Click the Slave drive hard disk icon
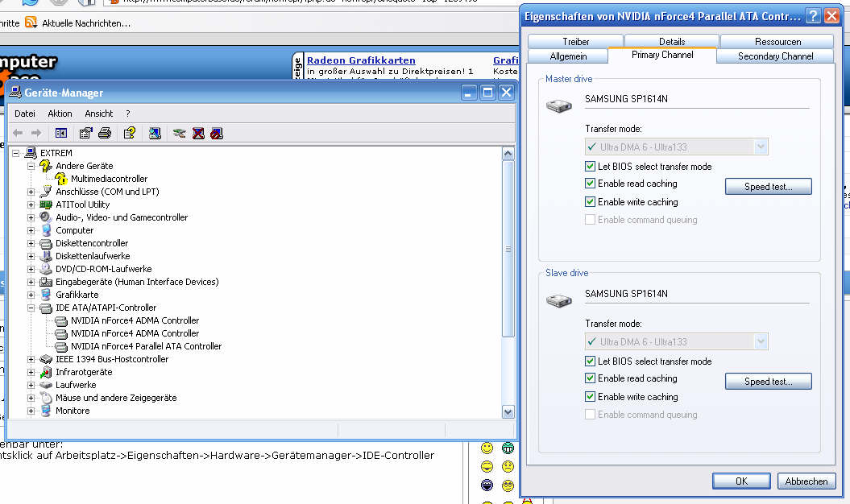 click(559, 300)
